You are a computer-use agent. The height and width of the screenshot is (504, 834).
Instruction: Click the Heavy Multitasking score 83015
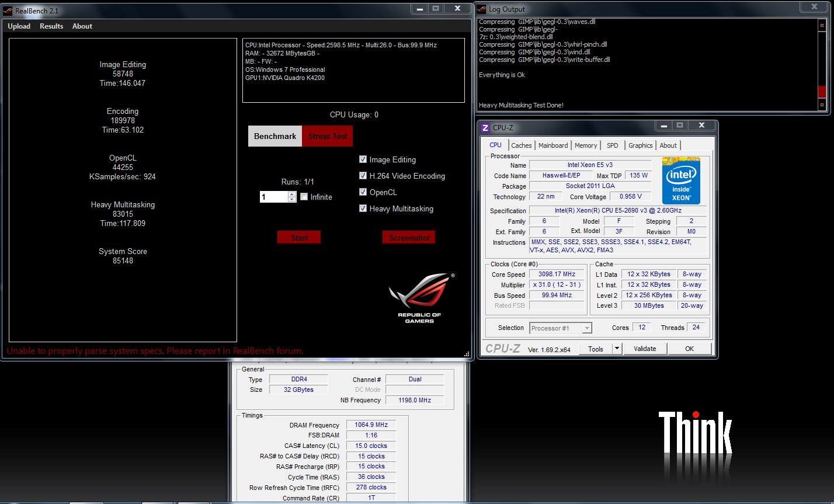(x=123, y=214)
